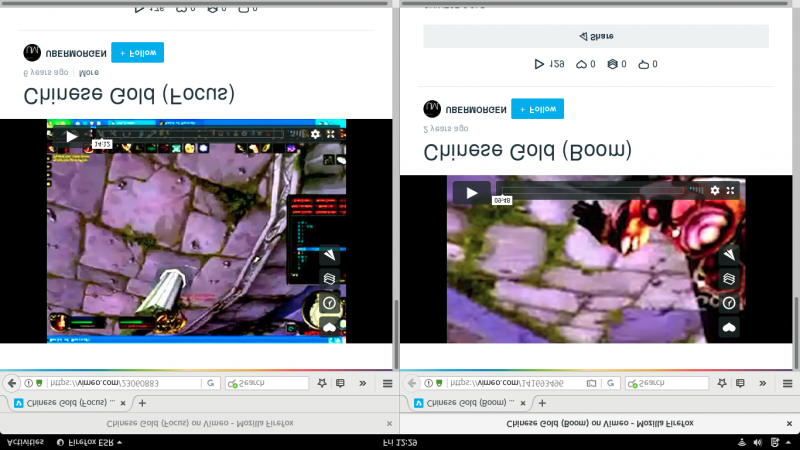800x450 pixels.
Task: Add Focus video to collections stack icon
Action: coord(330,279)
